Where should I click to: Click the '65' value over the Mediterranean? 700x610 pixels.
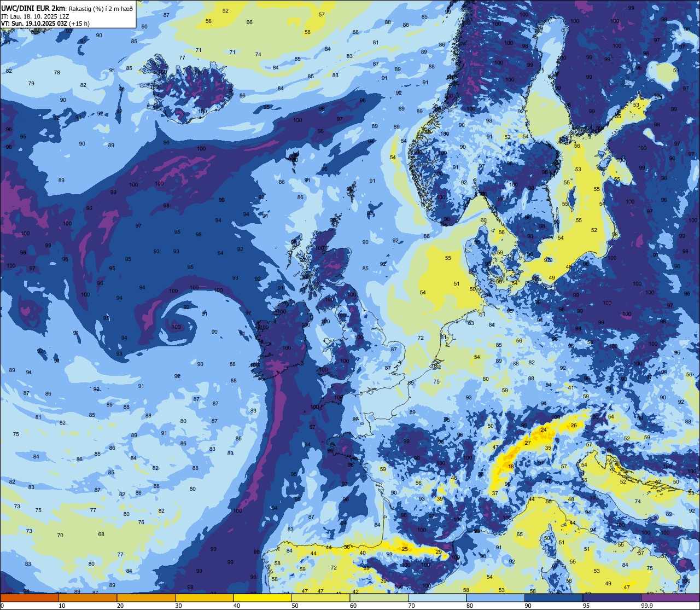pyautogui.click(x=520, y=535)
